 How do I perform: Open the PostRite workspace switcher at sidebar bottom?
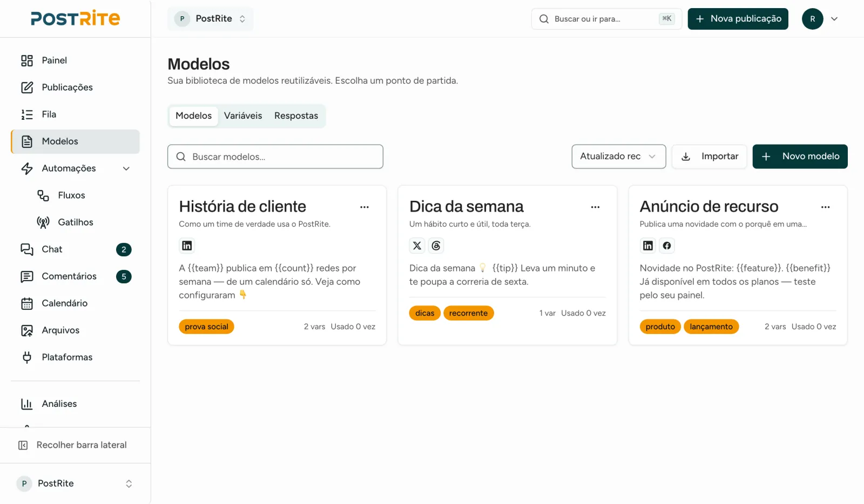point(75,483)
